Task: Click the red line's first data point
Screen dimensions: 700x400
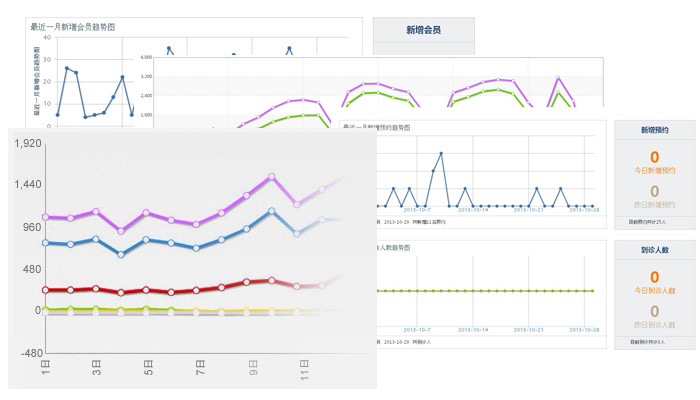Action: [45, 290]
